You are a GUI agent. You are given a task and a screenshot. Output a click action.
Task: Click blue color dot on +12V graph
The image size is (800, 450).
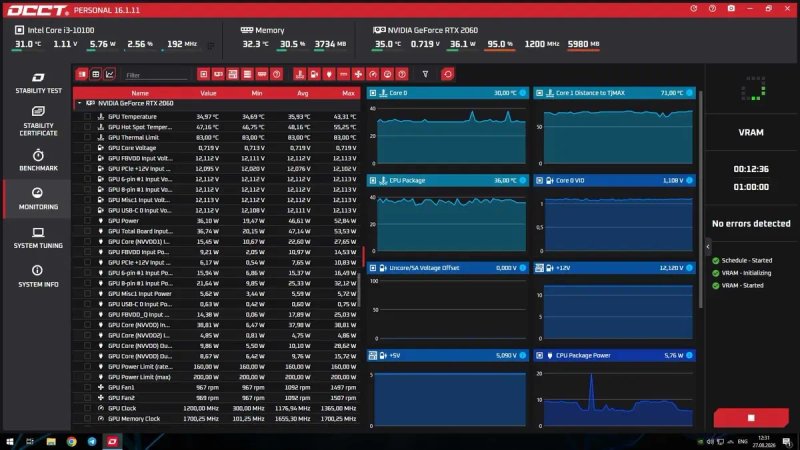(689, 267)
